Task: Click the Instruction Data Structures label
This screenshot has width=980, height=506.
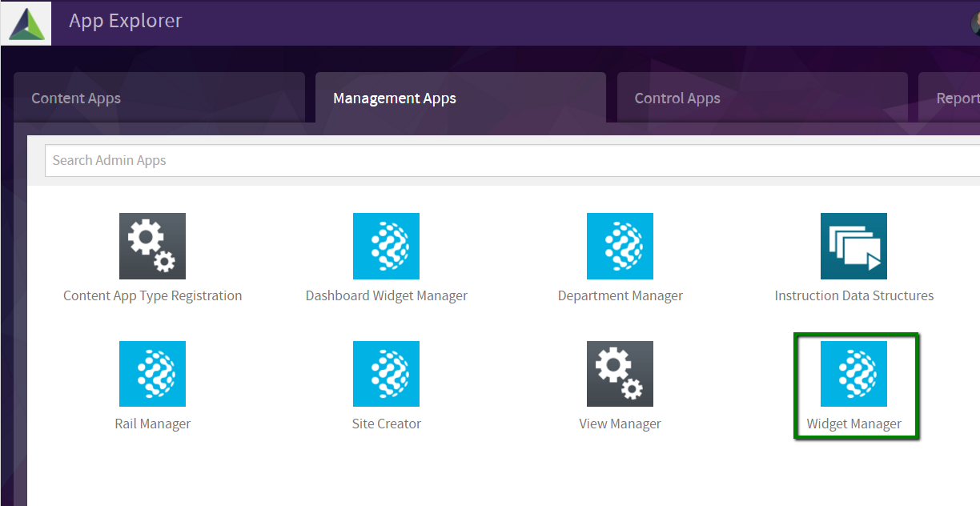Action: point(853,295)
